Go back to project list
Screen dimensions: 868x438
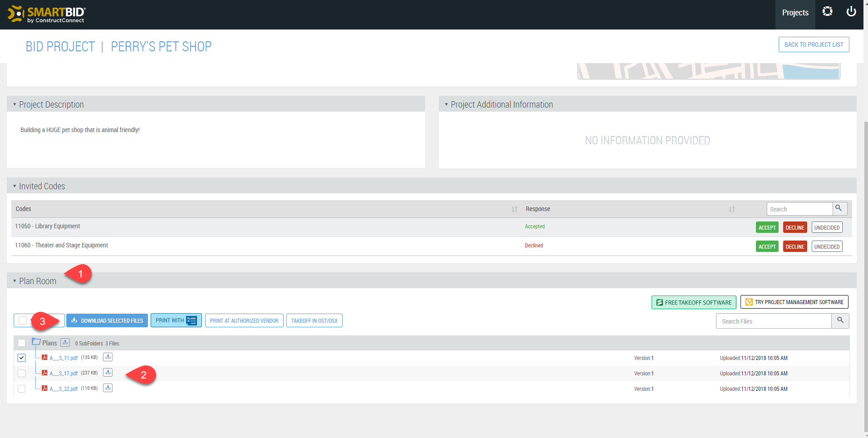[x=814, y=44]
